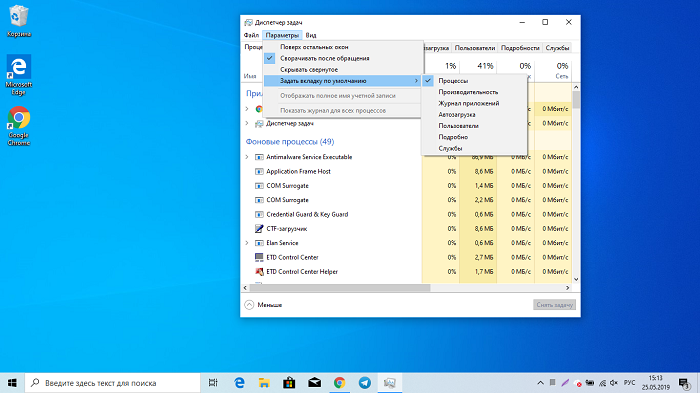Image resolution: width=700 pixels, height=393 pixels.
Task: Click ETD Control Center process icon
Action: pyautogui.click(x=259, y=257)
